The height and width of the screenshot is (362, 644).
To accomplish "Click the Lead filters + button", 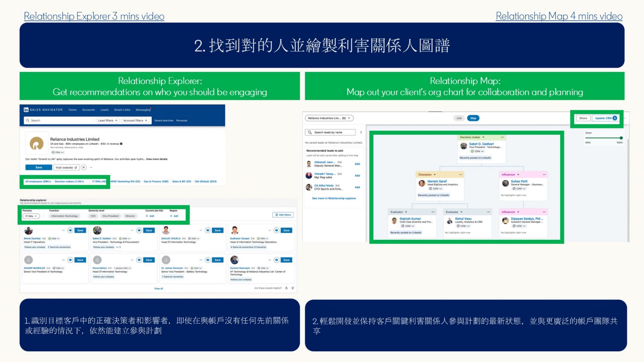I will point(108,120).
